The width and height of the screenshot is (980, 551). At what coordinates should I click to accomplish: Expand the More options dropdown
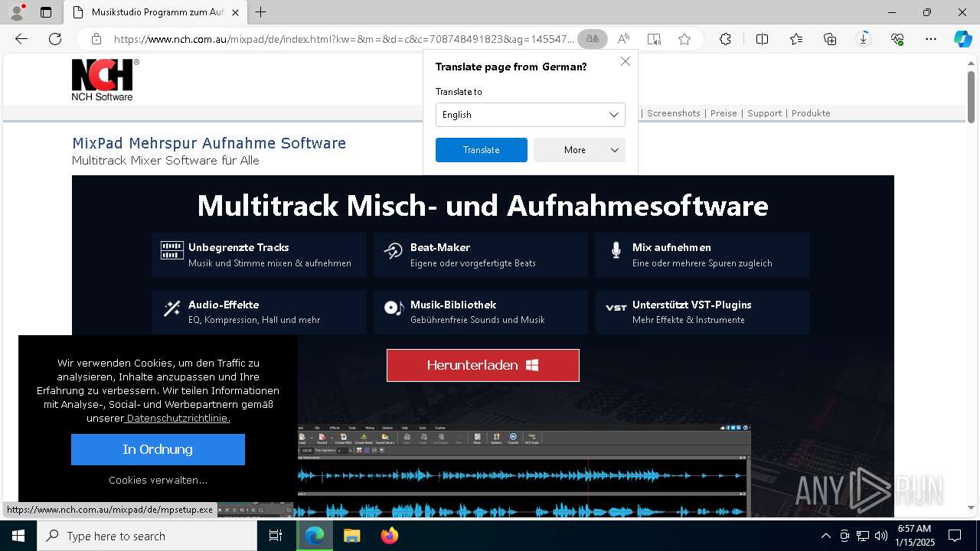tap(580, 150)
